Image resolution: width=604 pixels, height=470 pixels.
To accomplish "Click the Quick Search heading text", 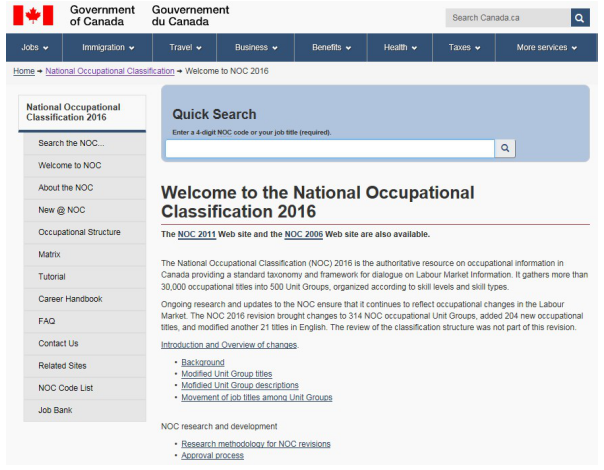I will pyautogui.click(x=214, y=114).
